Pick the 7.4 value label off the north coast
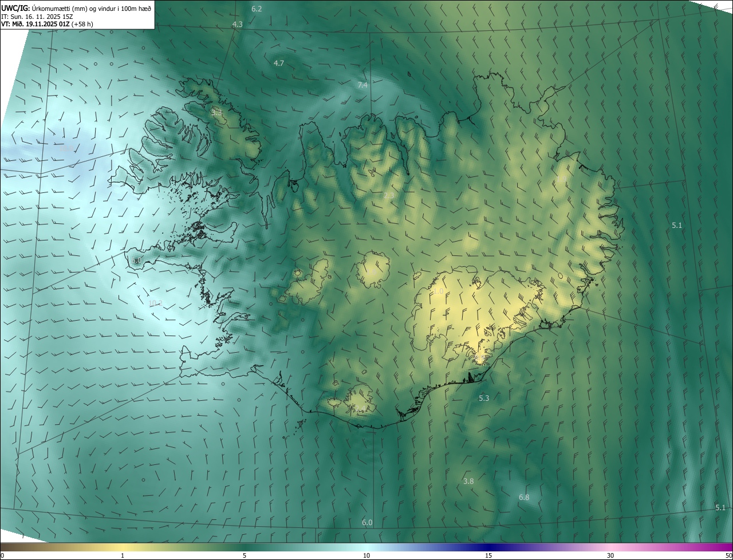733x560 pixels. point(362,85)
